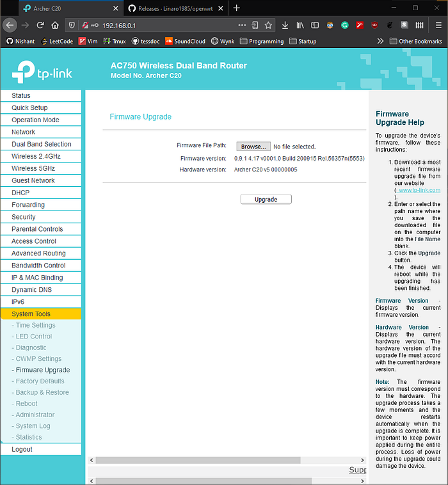
Task: Open Factory Defaults submenu
Action: coord(38,381)
